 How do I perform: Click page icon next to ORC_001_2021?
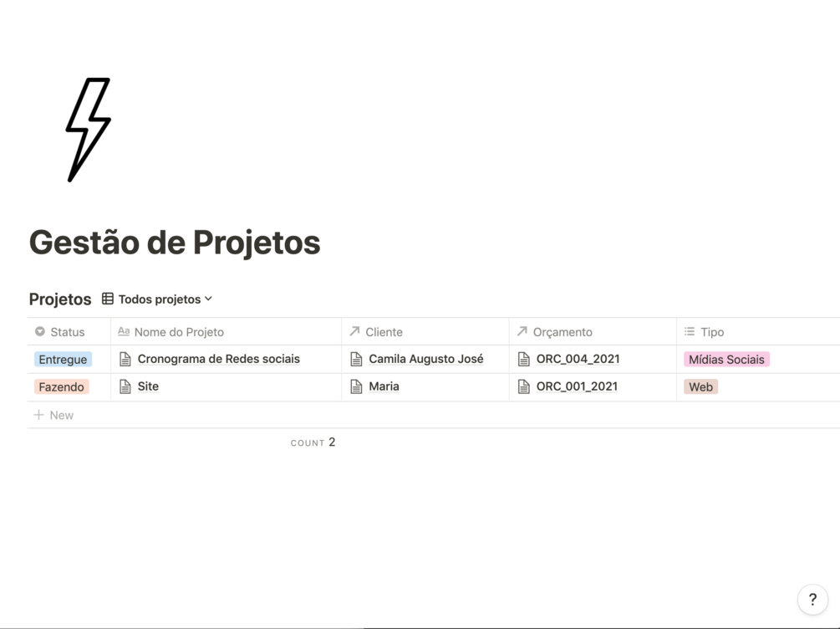(x=524, y=386)
